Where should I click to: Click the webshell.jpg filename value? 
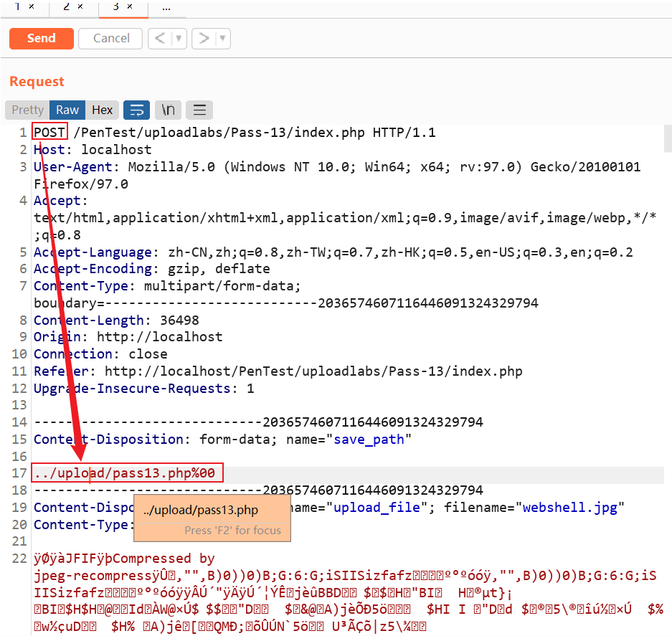(x=570, y=508)
